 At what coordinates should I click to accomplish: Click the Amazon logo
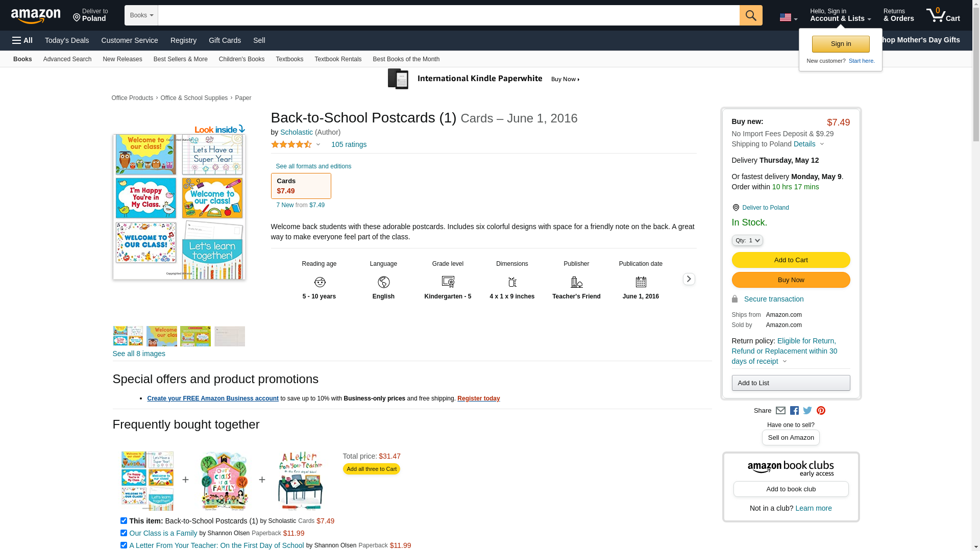coord(36,16)
